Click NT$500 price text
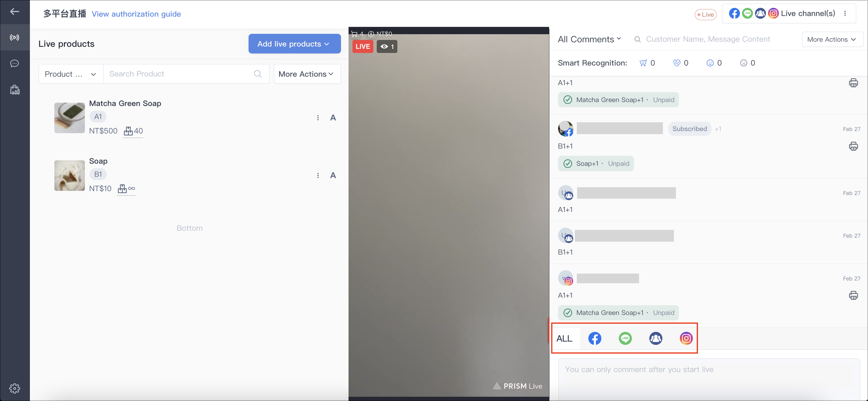The width and height of the screenshot is (868, 401). (x=103, y=131)
